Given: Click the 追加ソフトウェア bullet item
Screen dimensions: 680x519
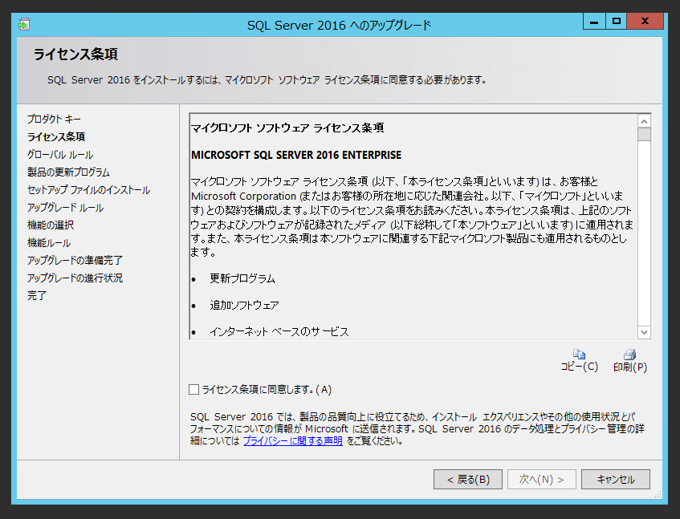Looking at the screenshot, I should coord(245,305).
